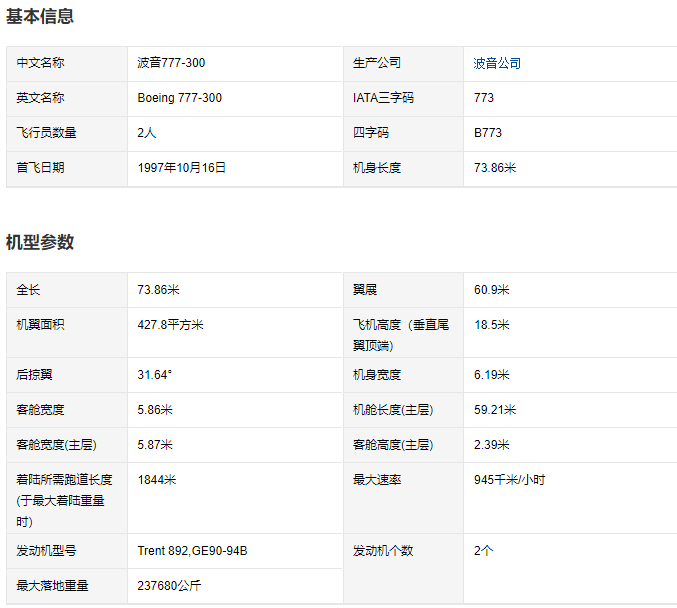
Task: Select the 飞行员数量 label
Action: [46, 133]
